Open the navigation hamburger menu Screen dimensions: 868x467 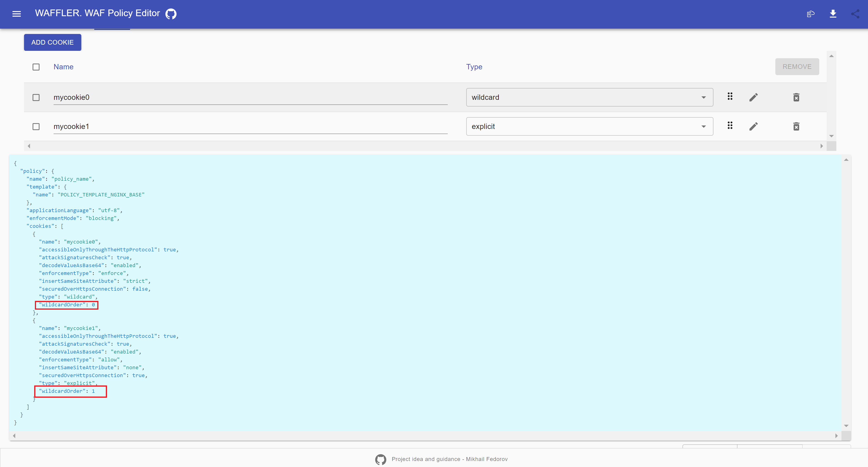[16, 14]
